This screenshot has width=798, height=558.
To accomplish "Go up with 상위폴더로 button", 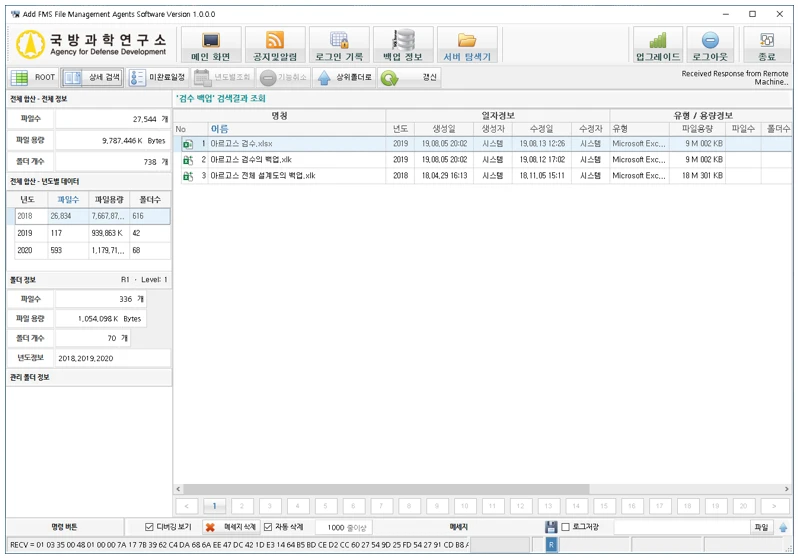I will (344, 77).
